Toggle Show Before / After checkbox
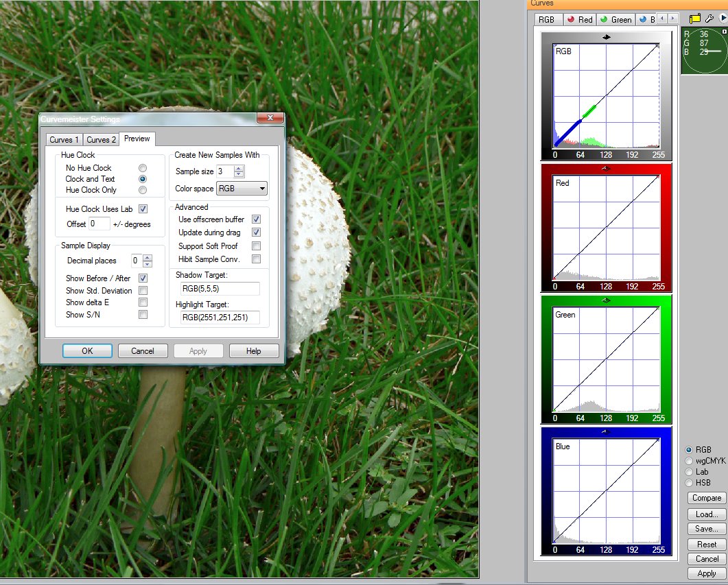 pyautogui.click(x=143, y=278)
